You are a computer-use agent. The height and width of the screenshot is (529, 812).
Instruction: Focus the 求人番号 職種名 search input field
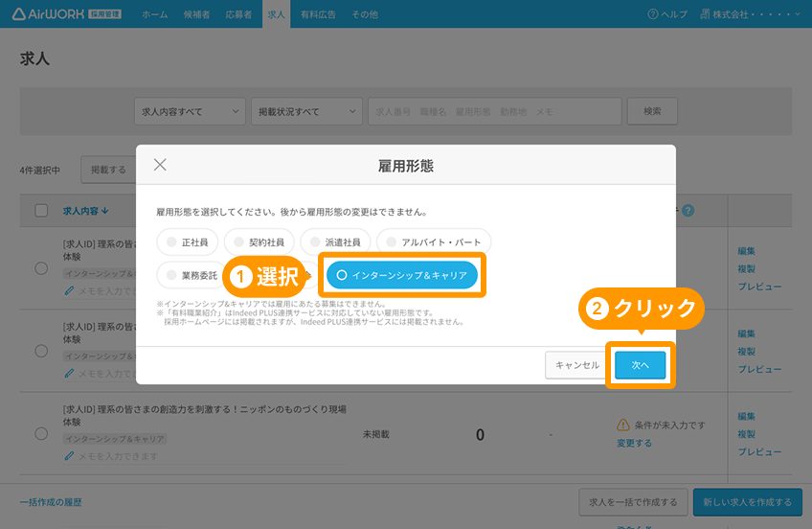pyautogui.click(x=494, y=111)
